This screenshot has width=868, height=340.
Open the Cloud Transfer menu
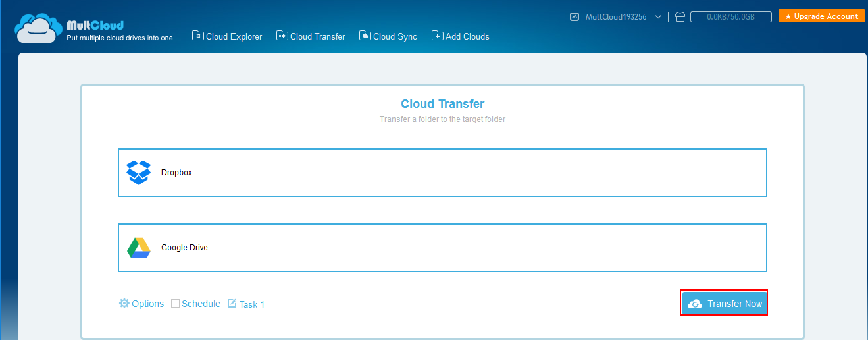(x=311, y=36)
